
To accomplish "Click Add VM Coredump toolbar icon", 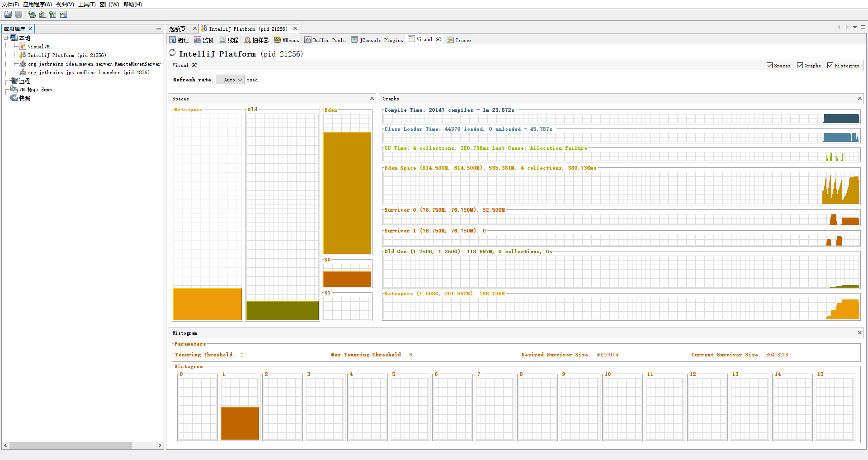I will tap(53, 14).
